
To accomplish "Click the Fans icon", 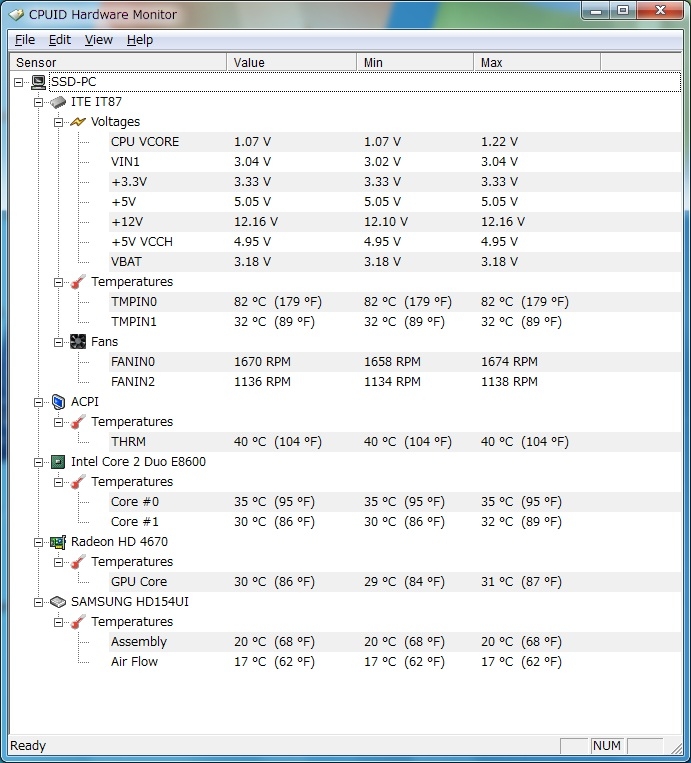I will 78,342.
